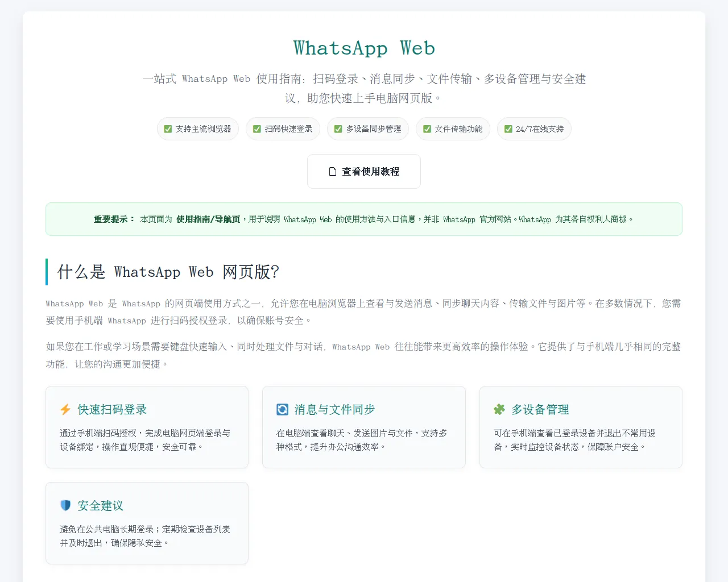Click the shield icon on 安全建议 card

pyautogui.click(x=65, y=505)
